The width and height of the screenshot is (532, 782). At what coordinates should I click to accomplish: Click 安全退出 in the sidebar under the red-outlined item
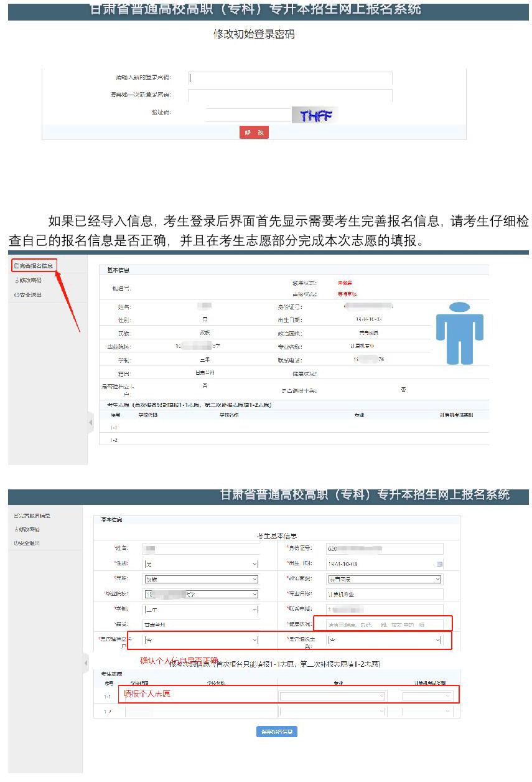(29, 294)
